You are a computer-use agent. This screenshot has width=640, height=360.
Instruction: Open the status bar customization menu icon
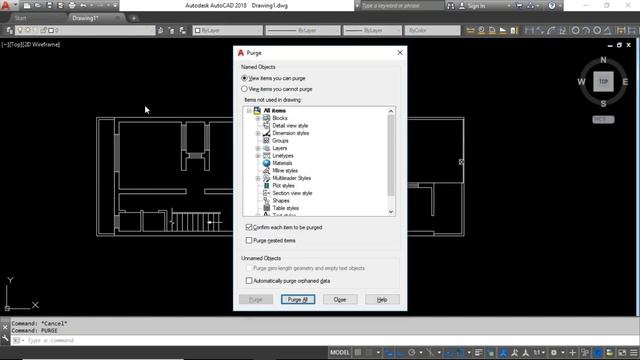(x=634, y=352)
